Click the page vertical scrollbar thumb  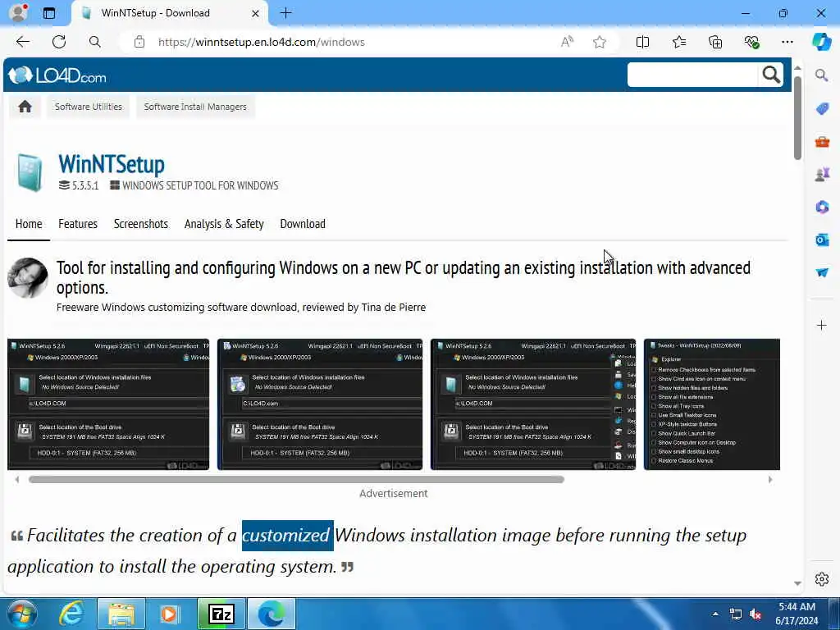[797, 118]
